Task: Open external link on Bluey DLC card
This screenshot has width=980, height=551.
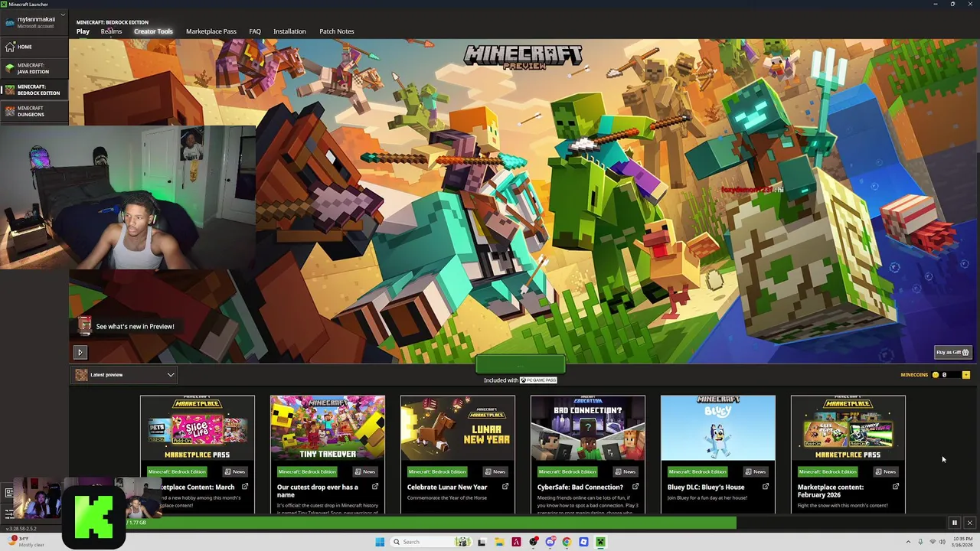Action: (766, 487)
